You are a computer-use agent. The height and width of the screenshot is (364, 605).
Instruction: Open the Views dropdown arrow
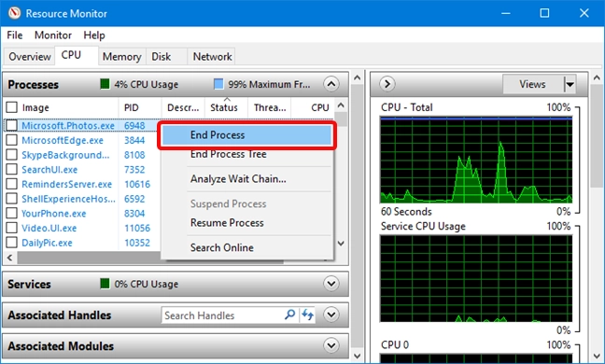point(570,84)
